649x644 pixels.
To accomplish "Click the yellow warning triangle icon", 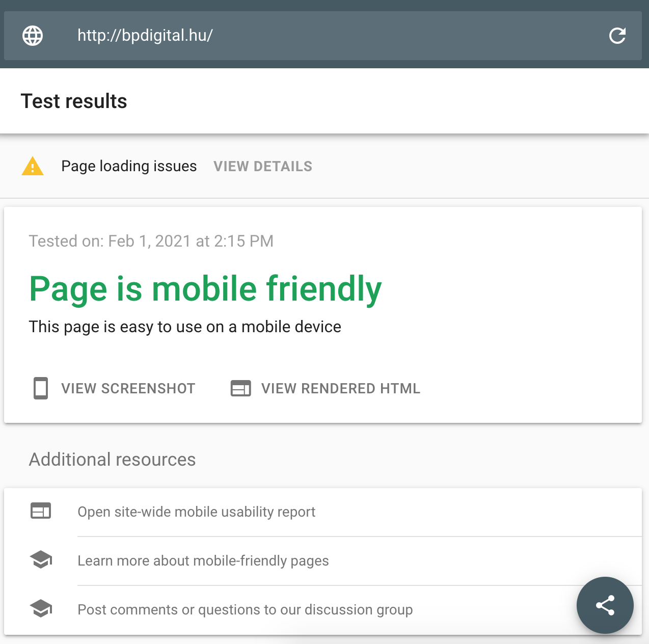I will 33,166.
